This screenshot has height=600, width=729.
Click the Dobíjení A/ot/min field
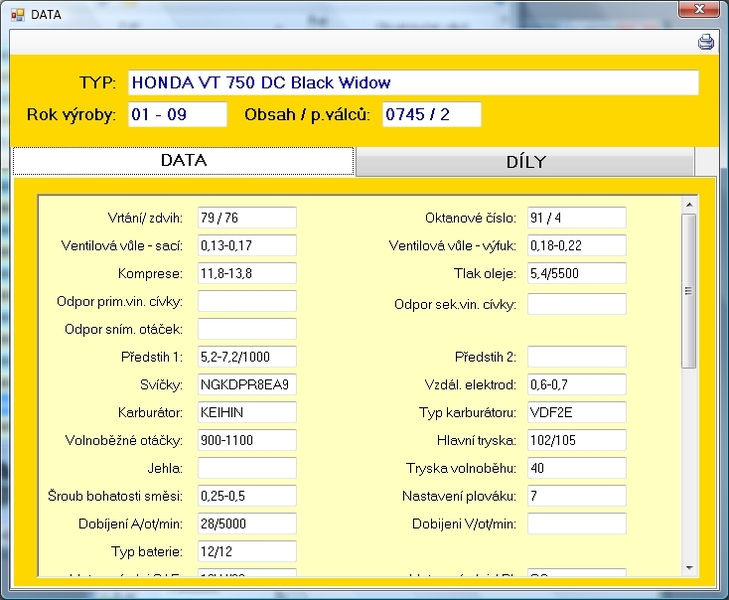click(247, 524)
